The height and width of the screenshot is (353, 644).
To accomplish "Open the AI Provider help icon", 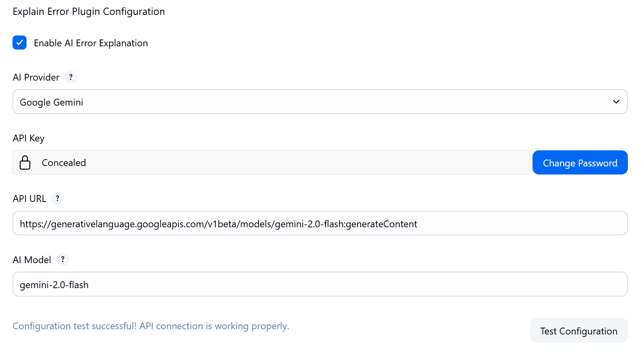I will point(71,77).
